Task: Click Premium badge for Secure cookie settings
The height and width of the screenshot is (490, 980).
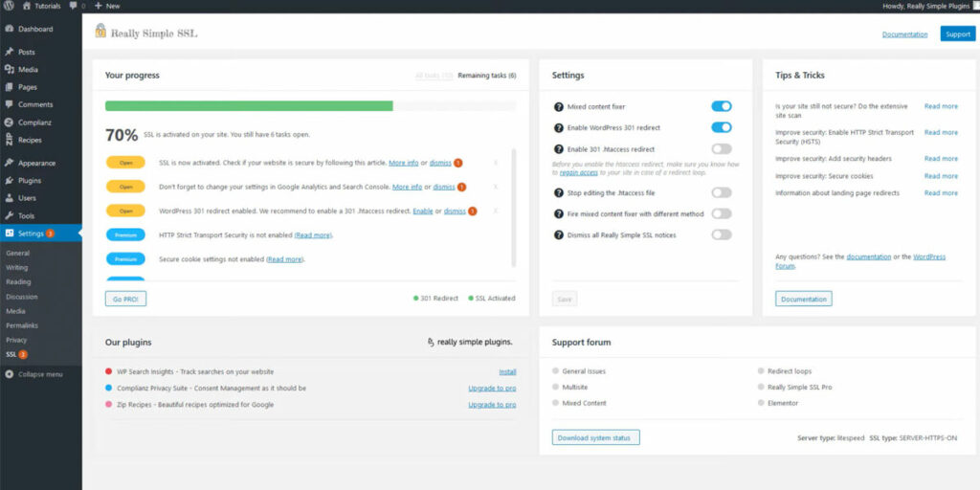Action: [125, 258]
